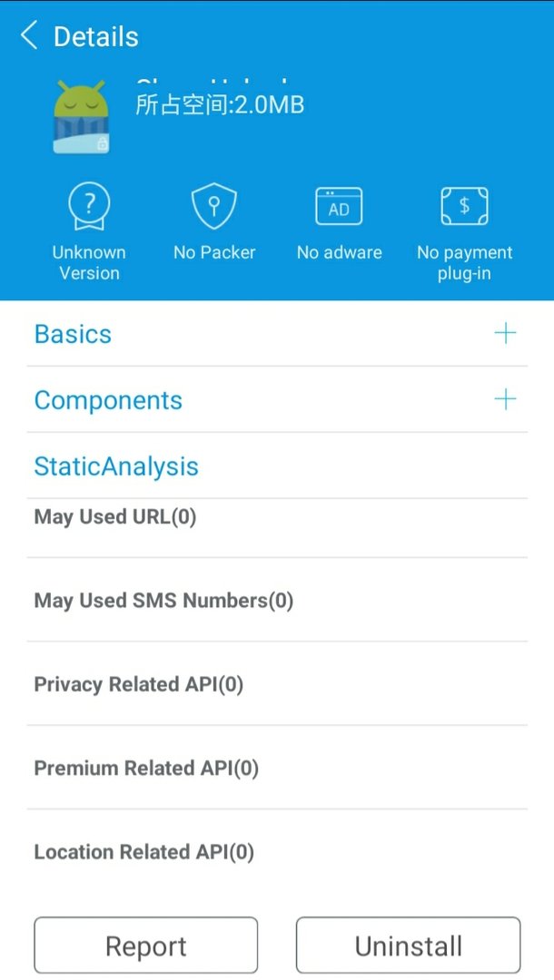
Task: Open Premium Related API(0) entry
Action: pyautogui.click(x=277, y=768)
